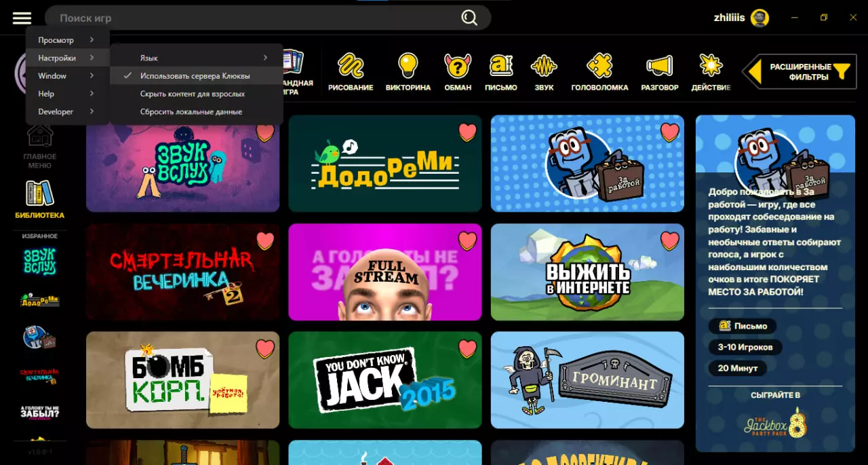This screenshot has width=868, height=465.
Task: Open Смертельная Вечеринка 2 game card
Action: pos(182,272)
